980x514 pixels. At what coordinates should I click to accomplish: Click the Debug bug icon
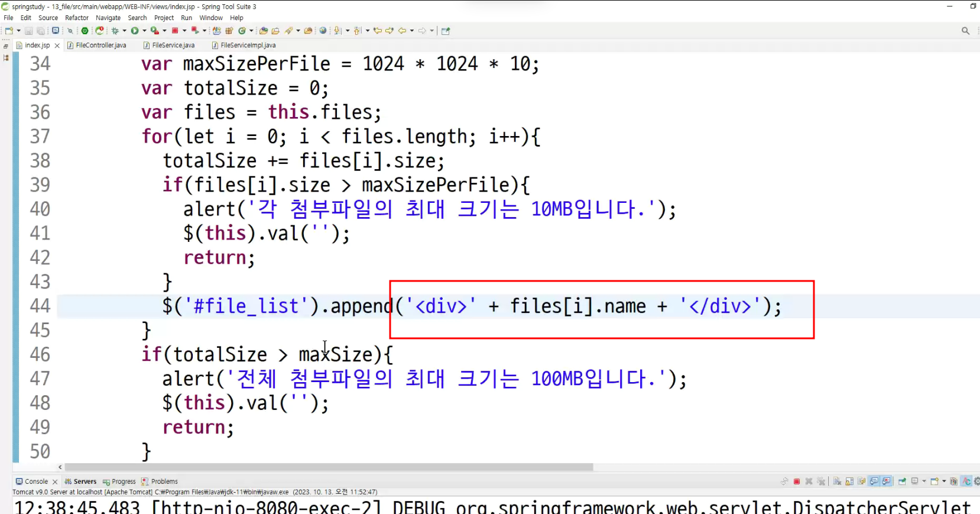tap(115, 31)
